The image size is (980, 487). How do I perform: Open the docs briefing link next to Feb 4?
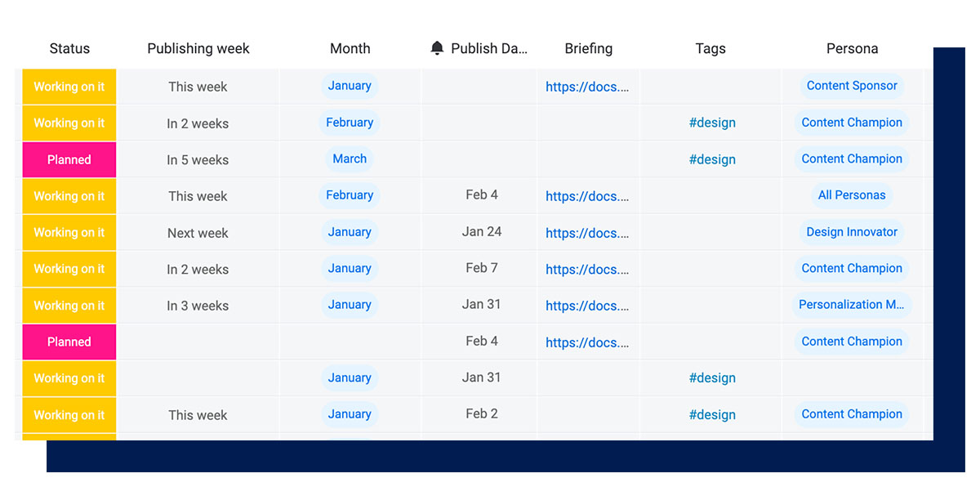588,195
